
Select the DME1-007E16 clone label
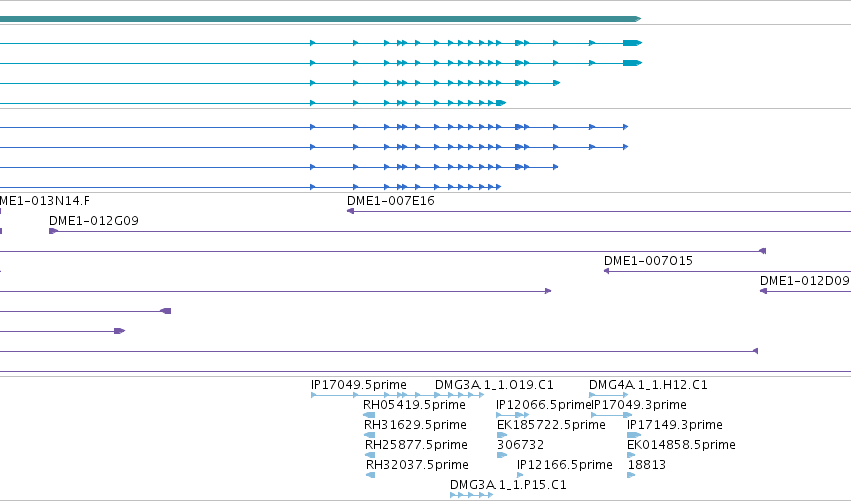(x=391, y=201)
